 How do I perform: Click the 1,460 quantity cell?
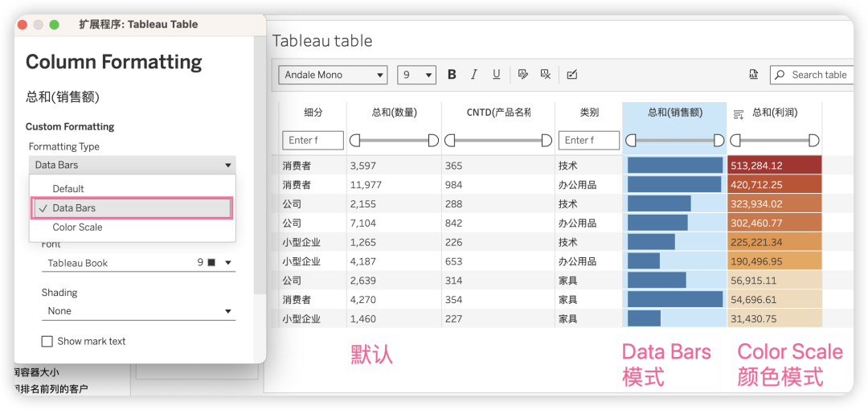394,319
